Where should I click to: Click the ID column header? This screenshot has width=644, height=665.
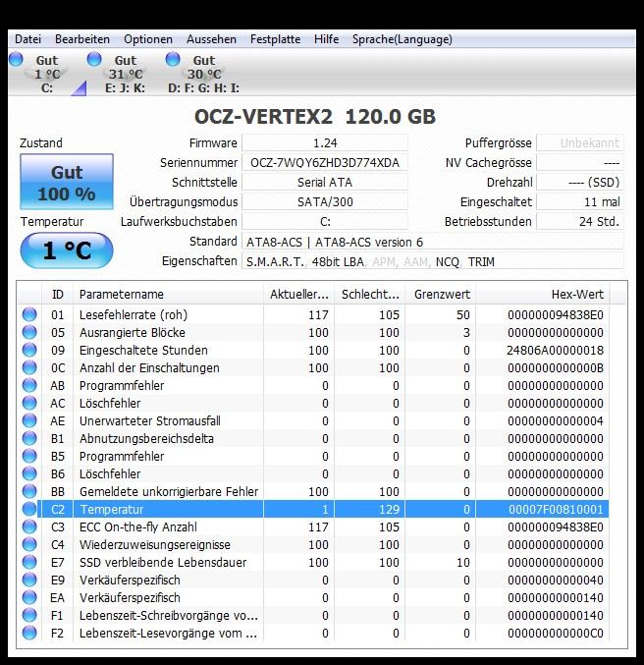click(57, 294)
